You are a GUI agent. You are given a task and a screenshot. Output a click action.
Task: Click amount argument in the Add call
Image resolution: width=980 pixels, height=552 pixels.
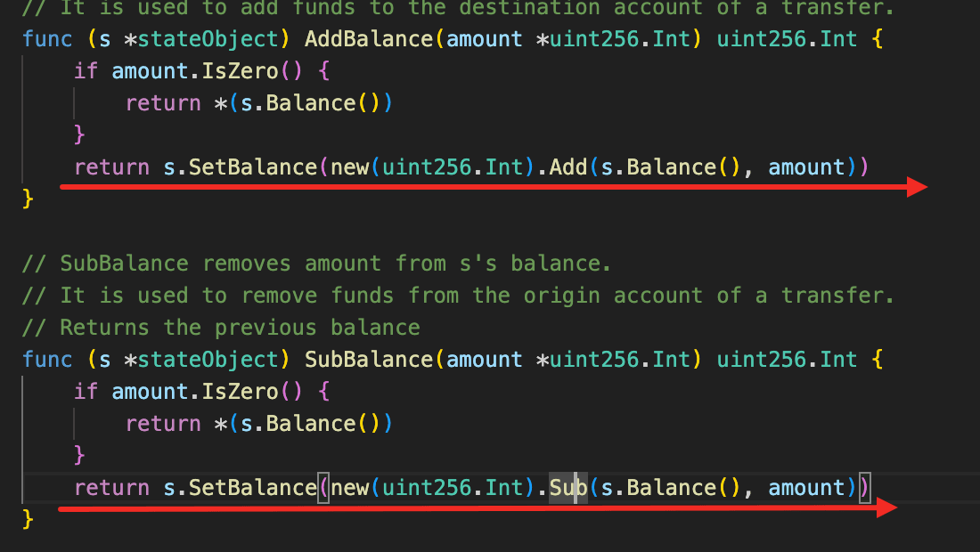806,166
